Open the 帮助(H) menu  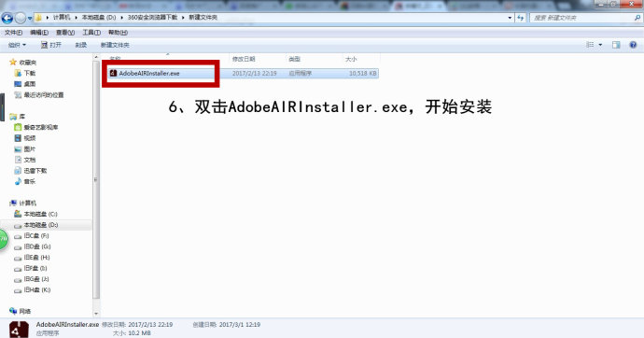coord(118,33)
